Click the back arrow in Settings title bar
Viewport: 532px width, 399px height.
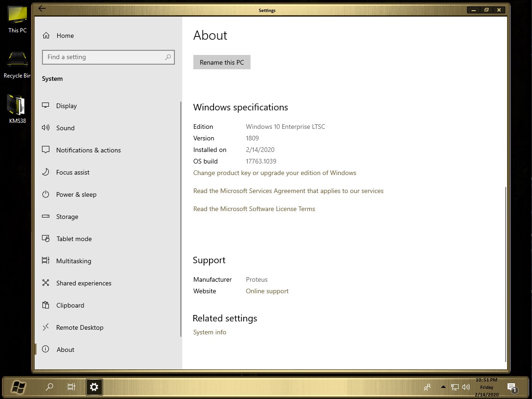[42, 8]
